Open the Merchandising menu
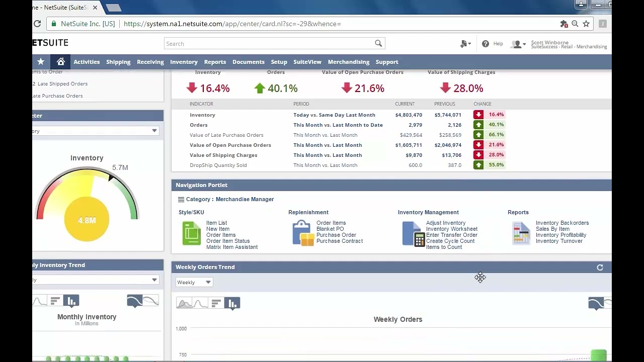Viewport: 644px width, 362px height. click(349, 62)
